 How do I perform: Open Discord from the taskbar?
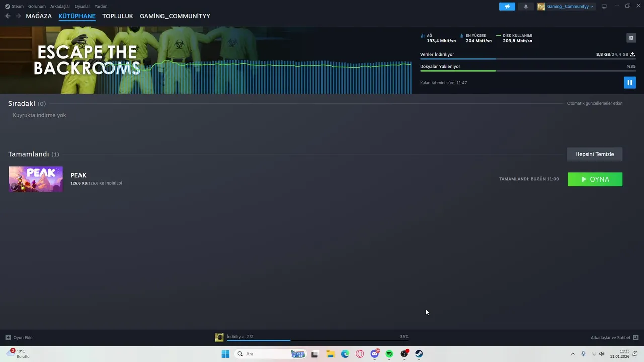tap(375, 354)
